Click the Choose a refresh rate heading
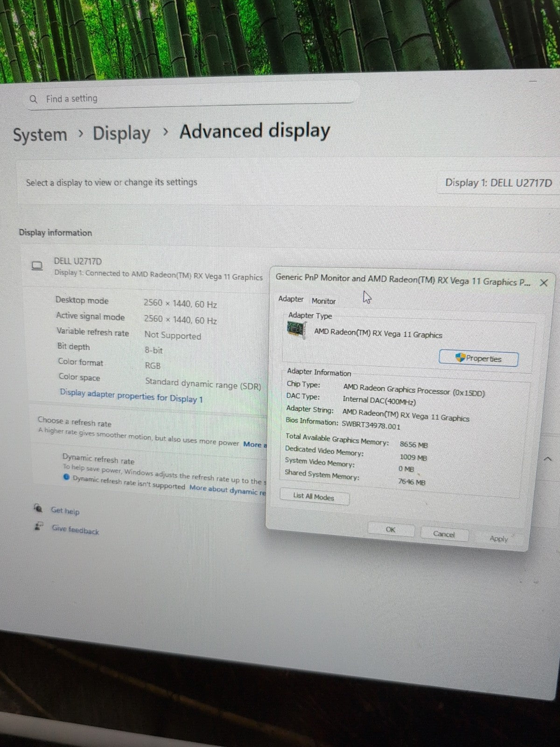 75,422
